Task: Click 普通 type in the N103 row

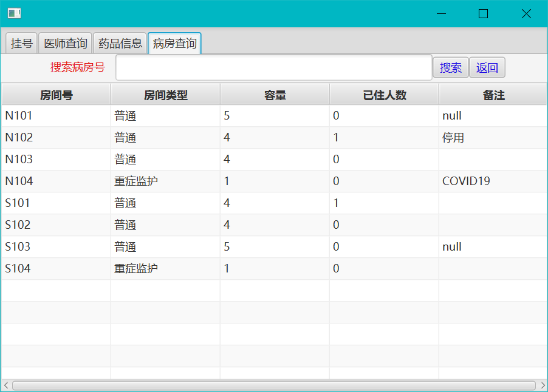Action: point(125,159)
